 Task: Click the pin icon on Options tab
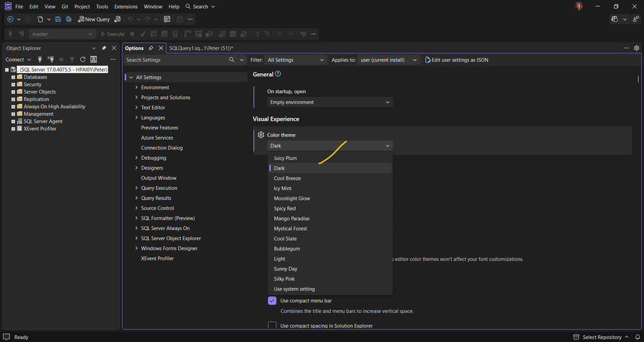(x=151, y=48)
